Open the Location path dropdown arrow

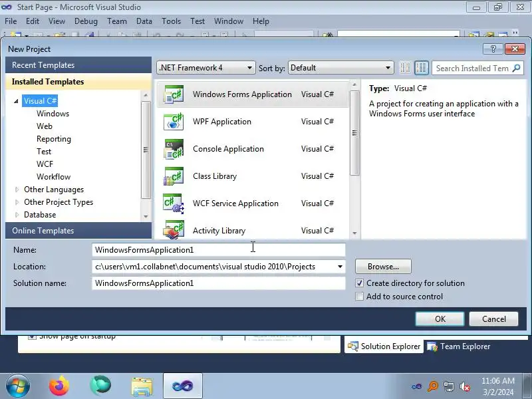click(340, 267)
